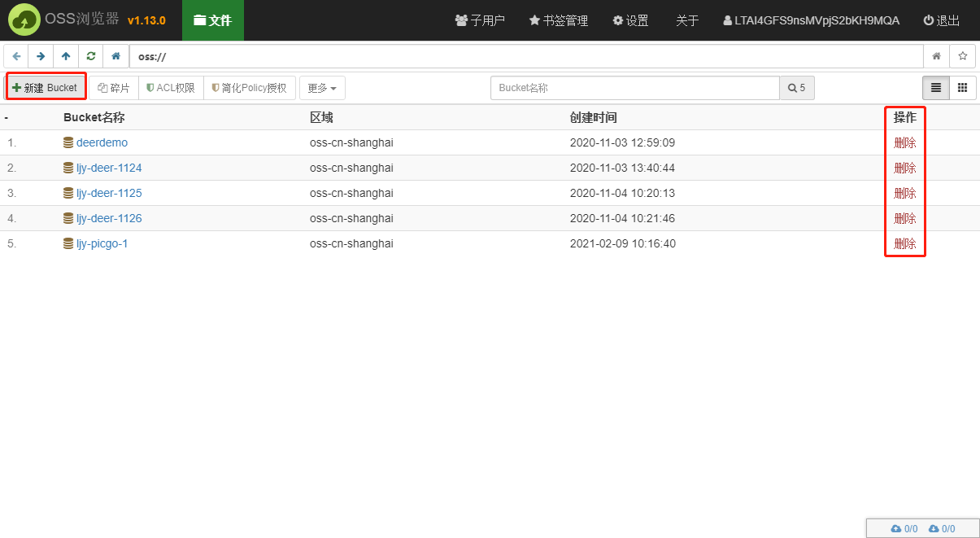Image resolution: width=980 pixels, height=538 pixels.
Task: Go back with the left arrow button
Action: [16, 56]
